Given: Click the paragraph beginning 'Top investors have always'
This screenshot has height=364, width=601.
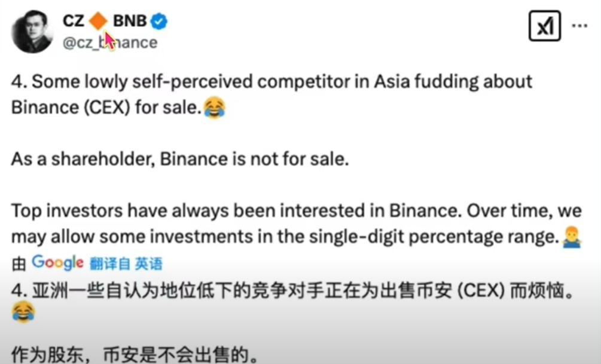Looking at the screenshot, I should 297,224.
